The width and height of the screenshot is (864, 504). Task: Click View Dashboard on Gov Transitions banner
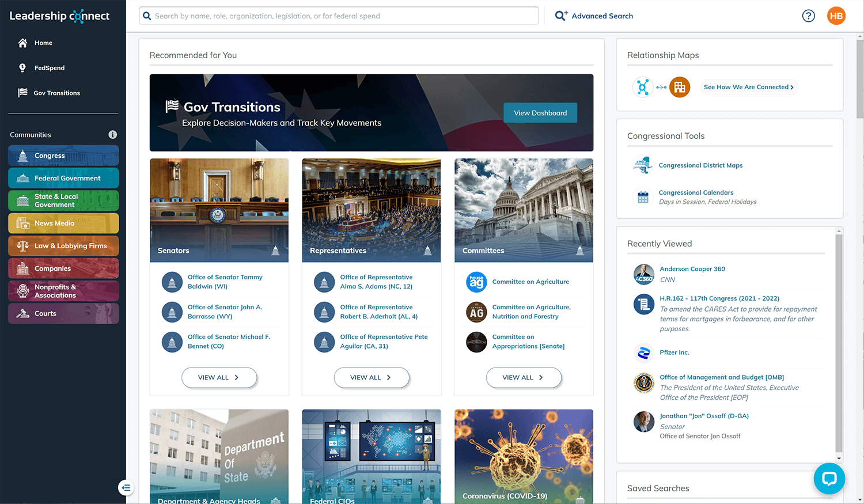click(x=540, y=113)
